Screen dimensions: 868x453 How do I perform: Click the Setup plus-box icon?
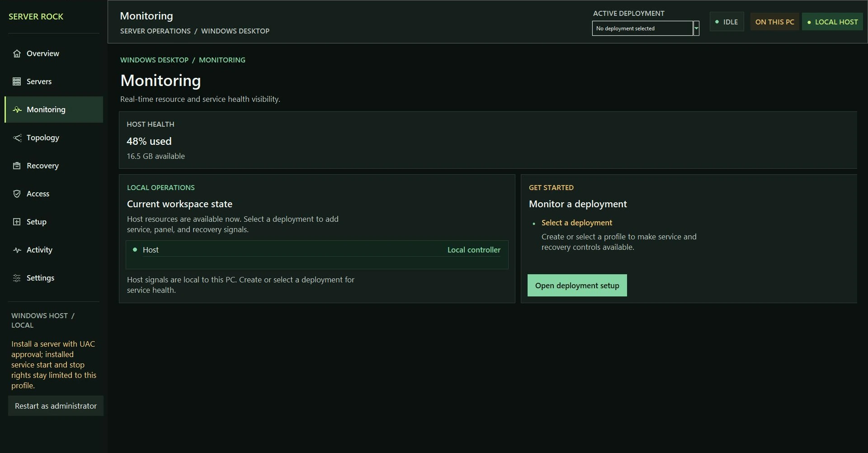tap(17, 222)
